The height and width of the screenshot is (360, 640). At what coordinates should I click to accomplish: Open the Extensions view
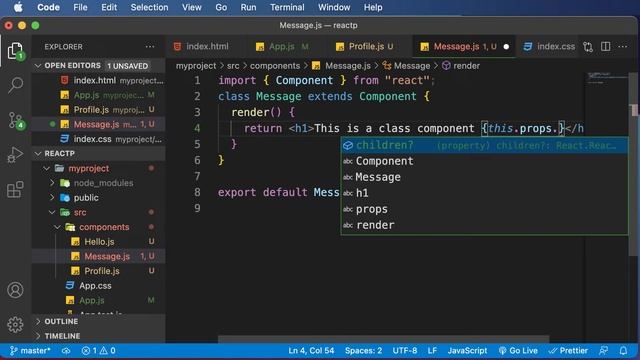click(16, 189)
